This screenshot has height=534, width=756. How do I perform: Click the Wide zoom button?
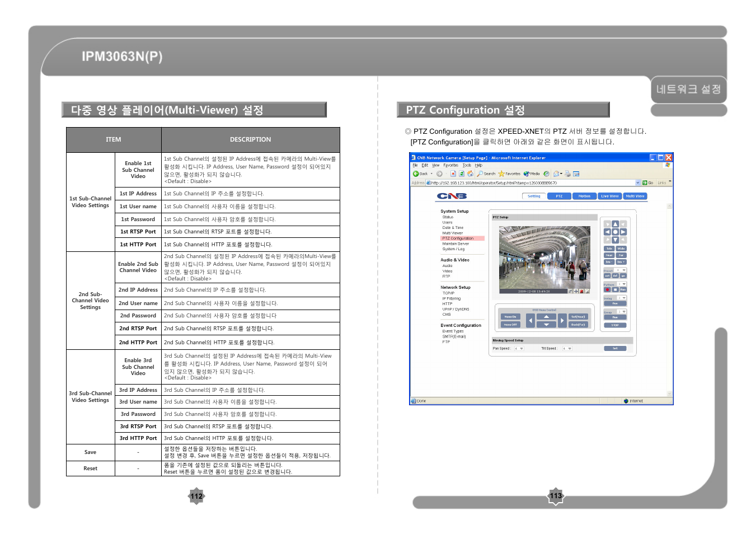pos(621,249)
